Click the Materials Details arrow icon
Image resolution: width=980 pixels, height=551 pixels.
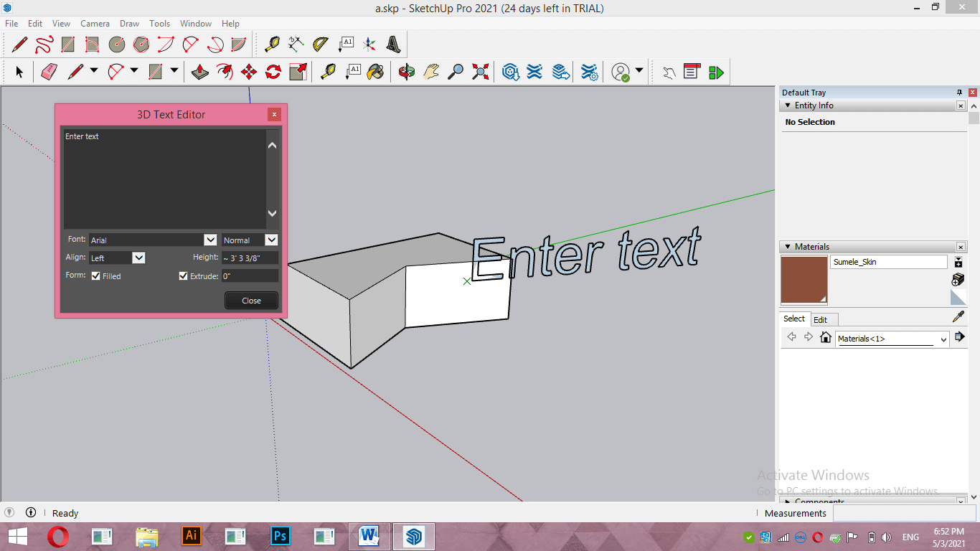pyautogui.click(x=959, y=336)
